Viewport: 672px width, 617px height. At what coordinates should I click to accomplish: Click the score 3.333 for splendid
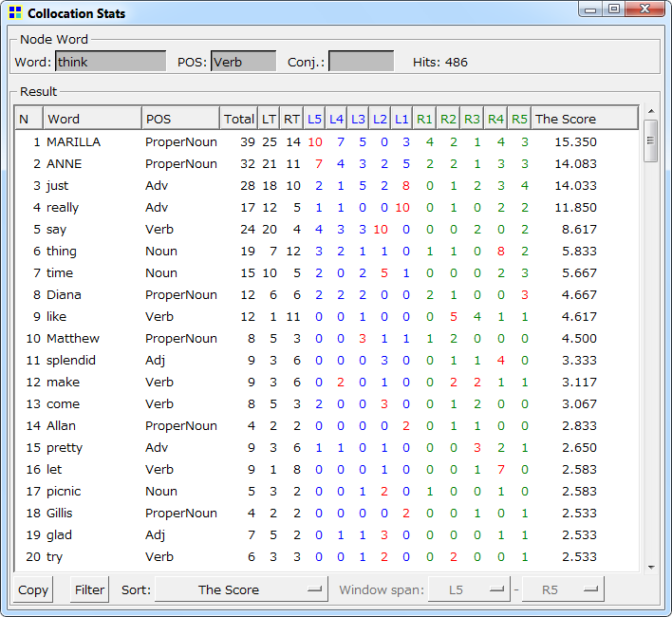pyautogui.click(x=579, y=361)
